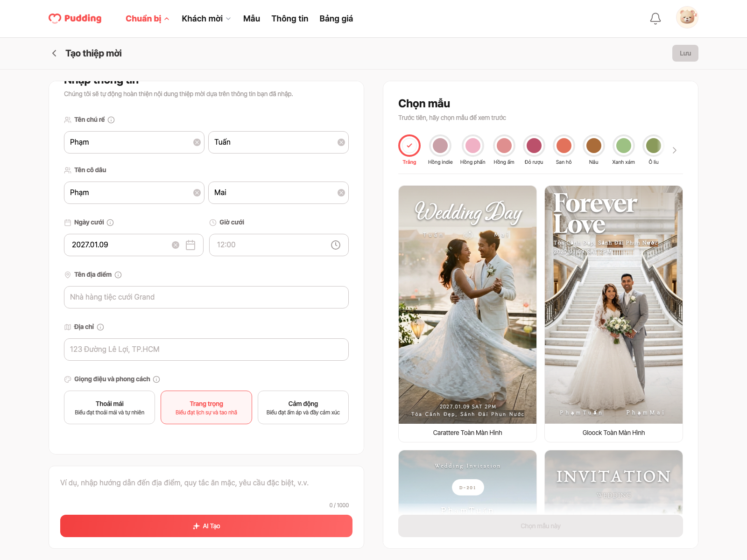Select the INVITATION WEDDING template
747x560 pixels.
coord(613,482)
